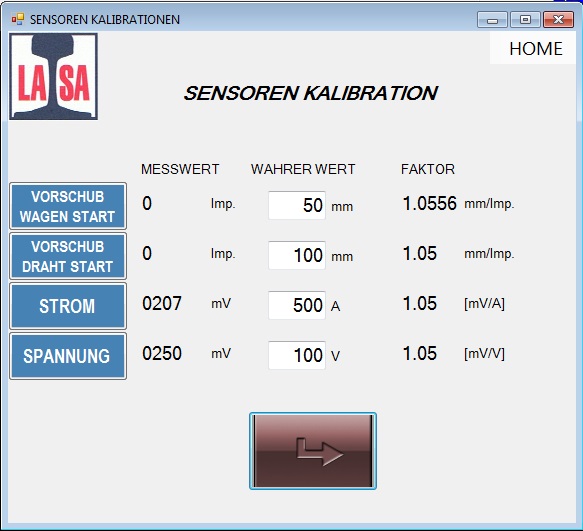Edit the 500 A current value field
The image size is (583, 531).
click(x=297, y=305)
